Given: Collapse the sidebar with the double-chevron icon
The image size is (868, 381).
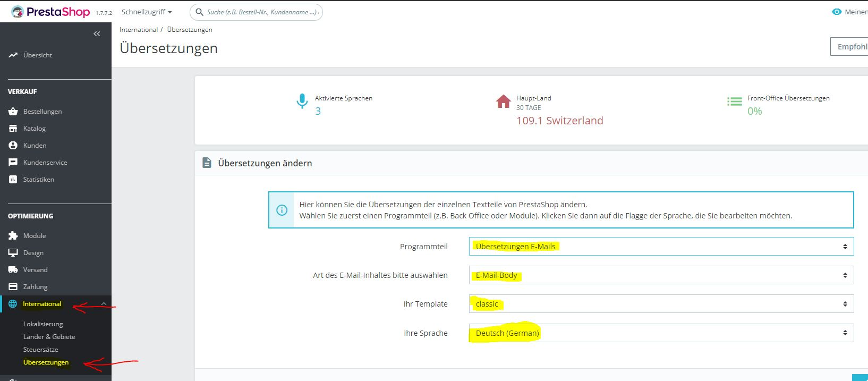Looking at the screenshot, I should pyautogui.click(x=97, y=34).
